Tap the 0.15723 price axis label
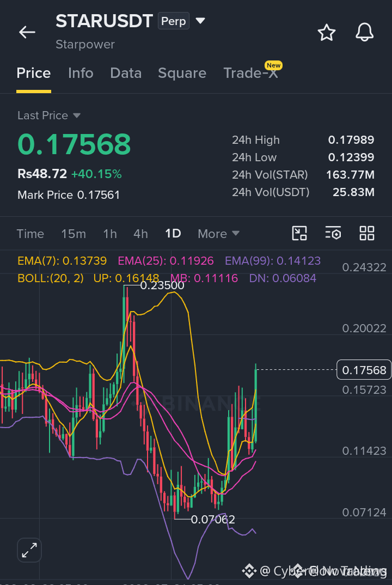This screenshot has height=585, width=392. click(364, 390)
